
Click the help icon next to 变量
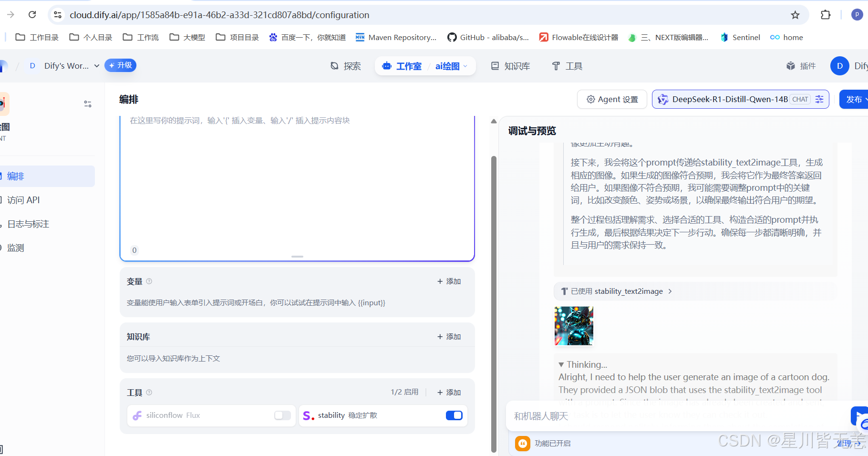[149, 281]
